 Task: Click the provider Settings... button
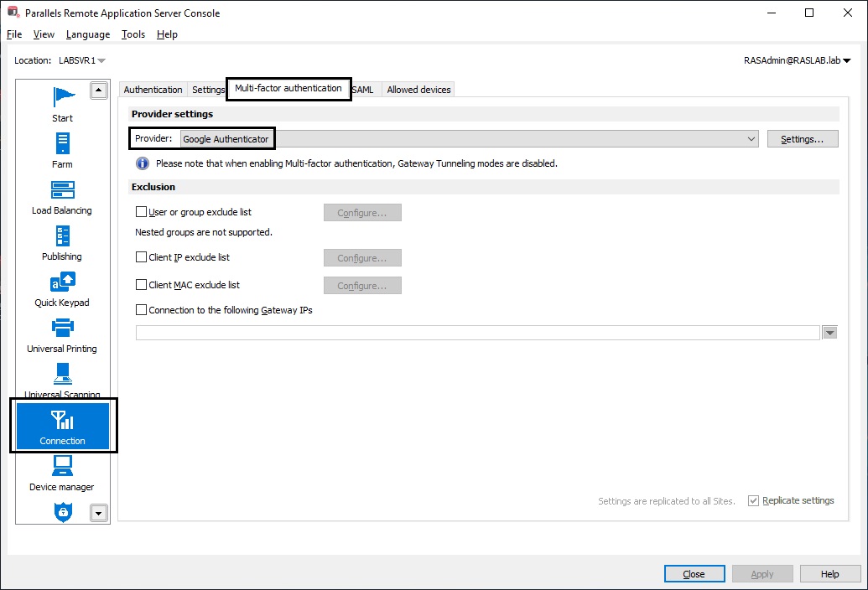pyautogui.click(x=803, y=139)
